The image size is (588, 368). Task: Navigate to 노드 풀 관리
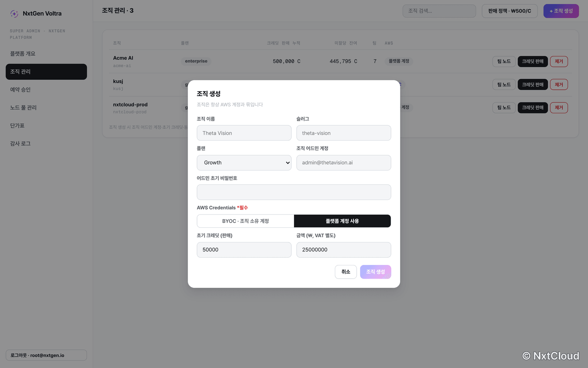pyautogui.click(x=46, y=108)
